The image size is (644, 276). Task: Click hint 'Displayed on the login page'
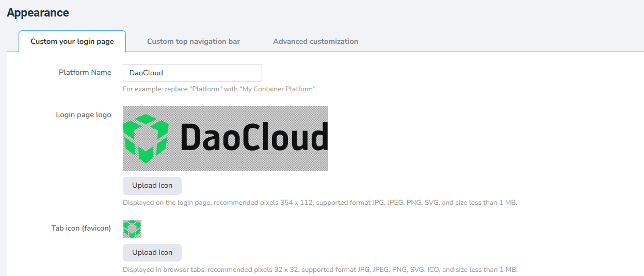[x=320, y=203]
